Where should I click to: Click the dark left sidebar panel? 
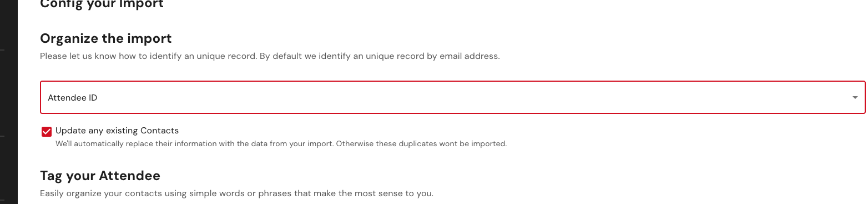[9, 102]
